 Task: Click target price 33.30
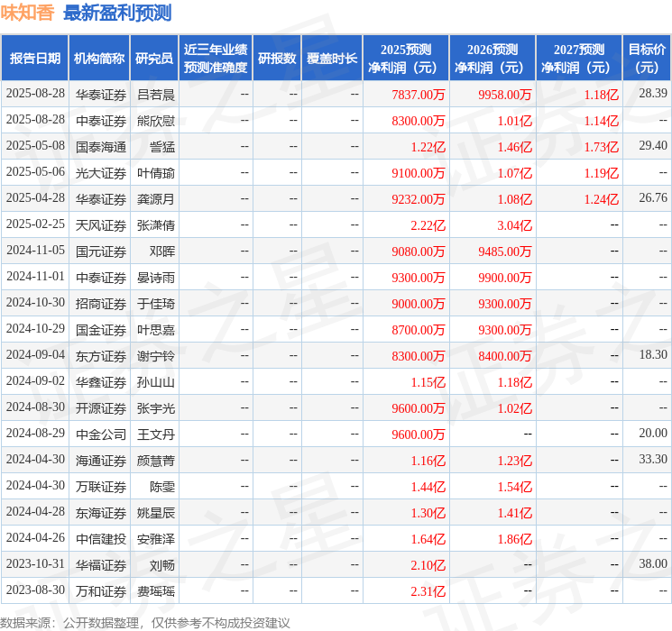coord(653,459)
